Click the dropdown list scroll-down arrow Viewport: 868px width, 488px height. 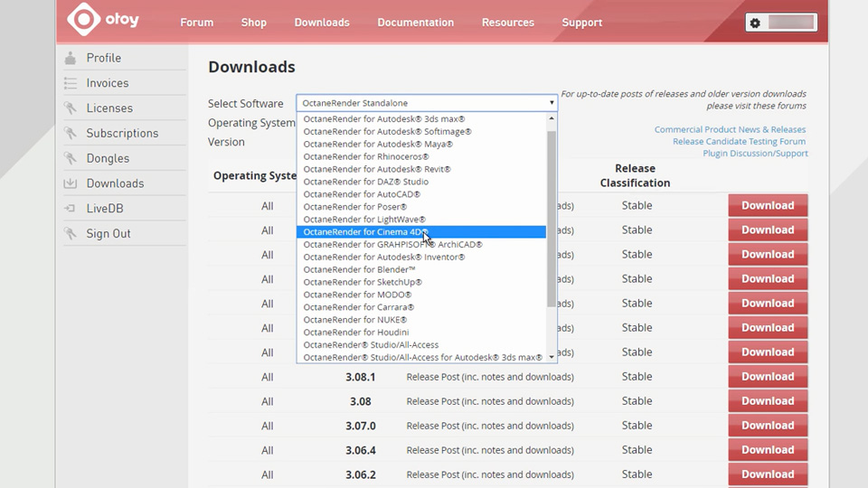point(552,357)
